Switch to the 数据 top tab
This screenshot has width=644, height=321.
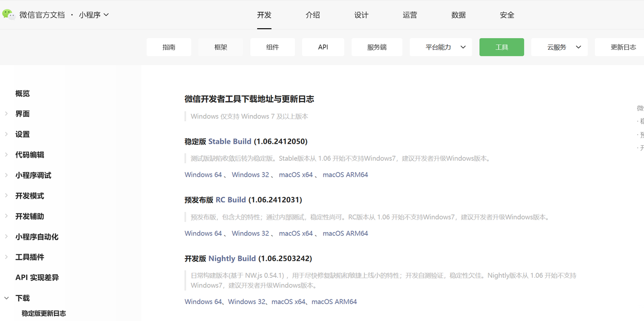click(458, 15)
